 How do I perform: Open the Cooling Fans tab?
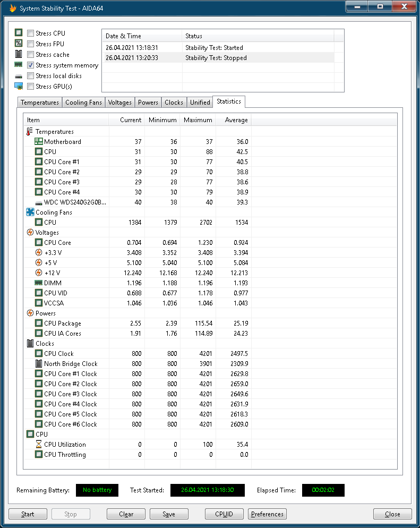click(x=83, y=103)
